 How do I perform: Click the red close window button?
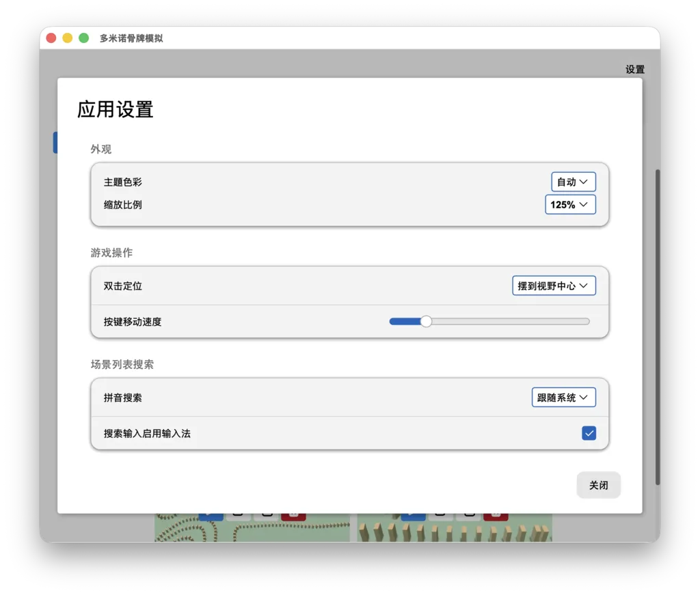point(51,38)
